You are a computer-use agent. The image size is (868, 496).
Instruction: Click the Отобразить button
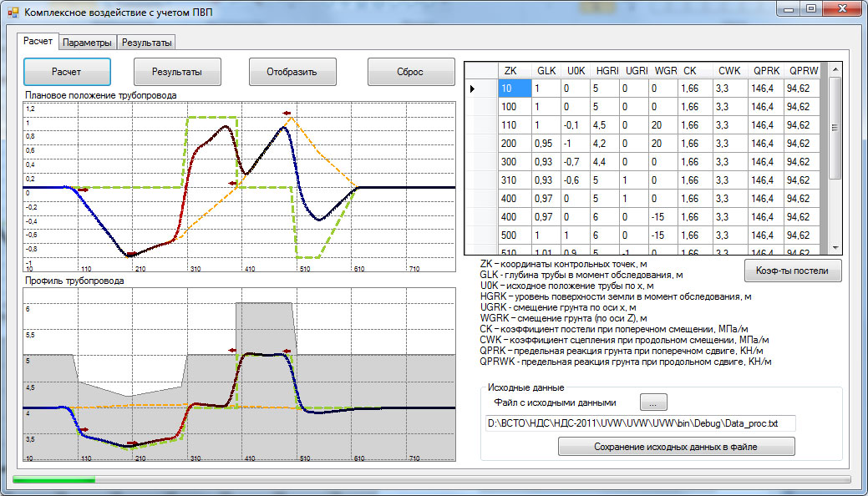tap(292, 72)
